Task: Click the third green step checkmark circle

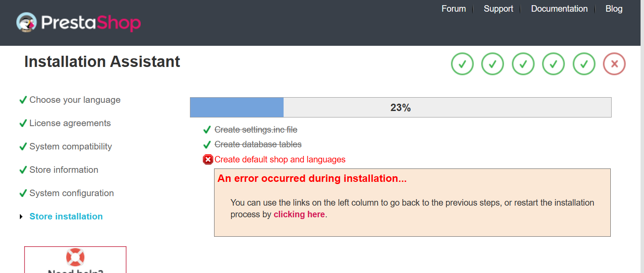Action: coord(523,64)
